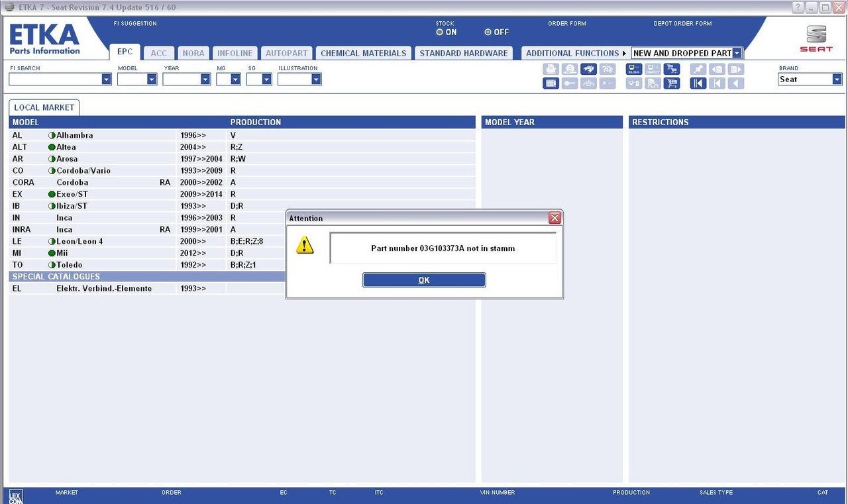Open the ADDITIONAL FUNCTIONS tab
Image resolution: width=848 pixels, height=504 pixels.
pyautogui.click(x=575, y=53)
